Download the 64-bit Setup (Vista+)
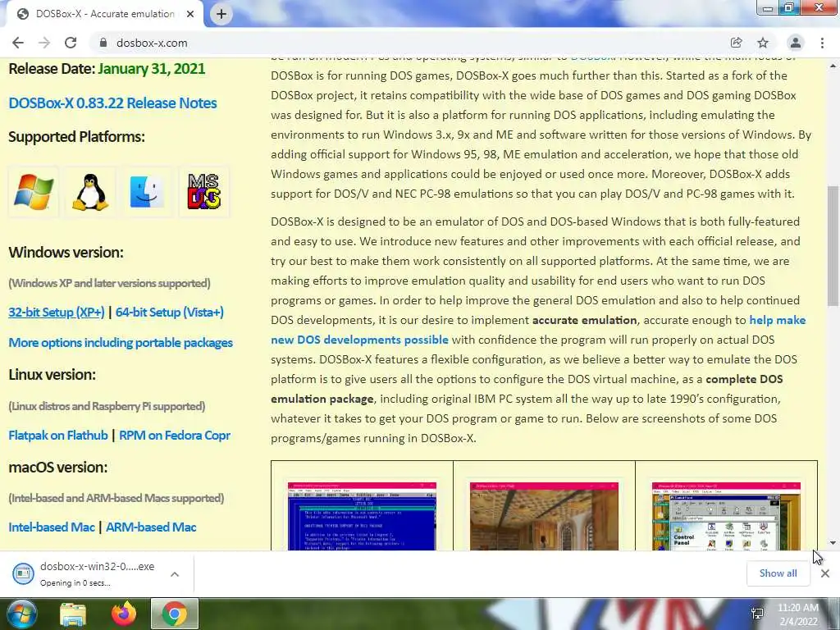Image resolution: width=840 pixels, height=630 pixels. pyautogui.click(x=169, y=313)
